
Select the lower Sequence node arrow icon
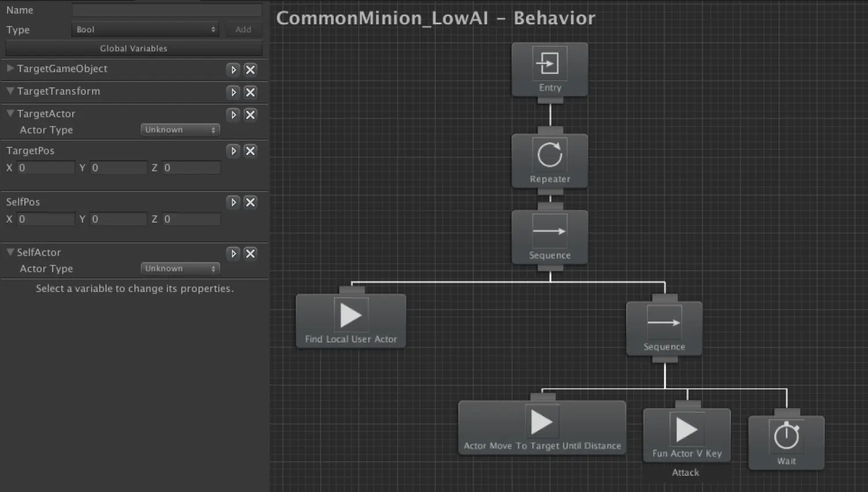tap(664, 323)
